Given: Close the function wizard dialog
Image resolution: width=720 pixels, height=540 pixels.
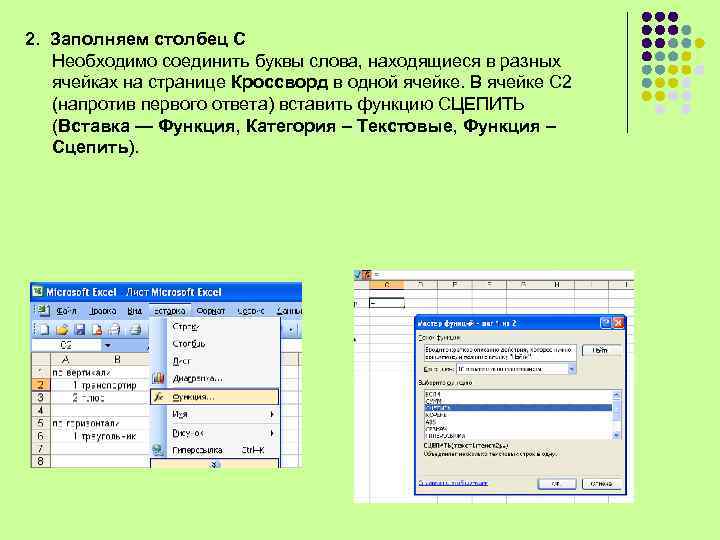Looking at the screenshot, I should tap(618, 323).
